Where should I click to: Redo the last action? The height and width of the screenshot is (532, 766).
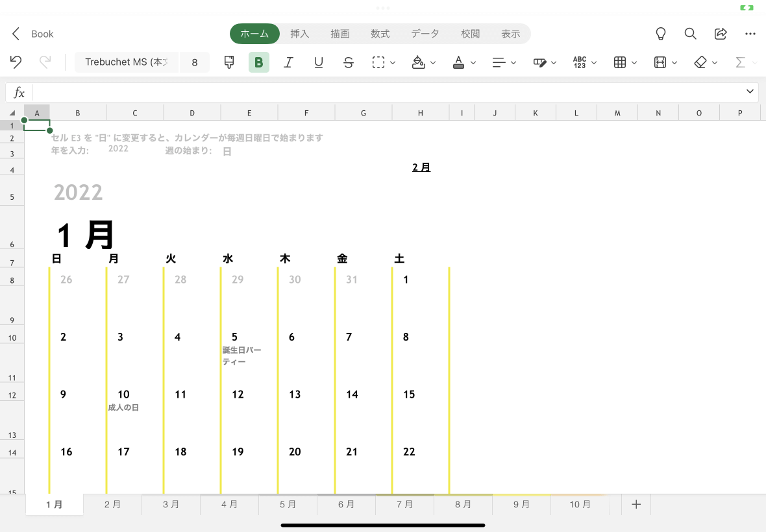45,62
